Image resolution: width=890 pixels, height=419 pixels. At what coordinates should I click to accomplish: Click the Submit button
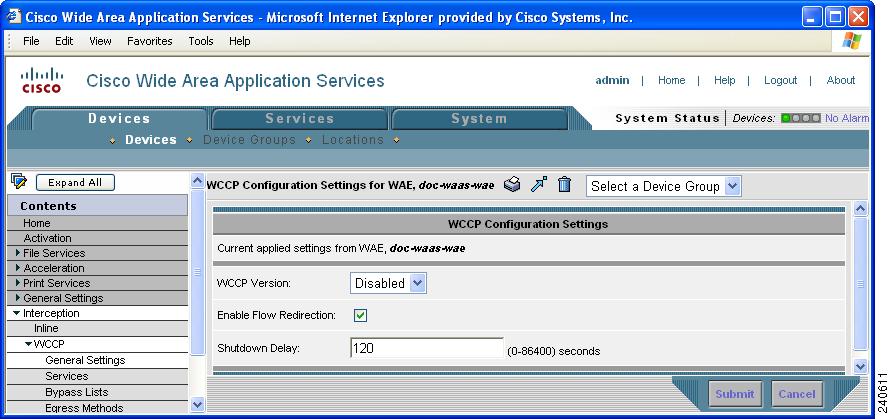tap(735, 394)
